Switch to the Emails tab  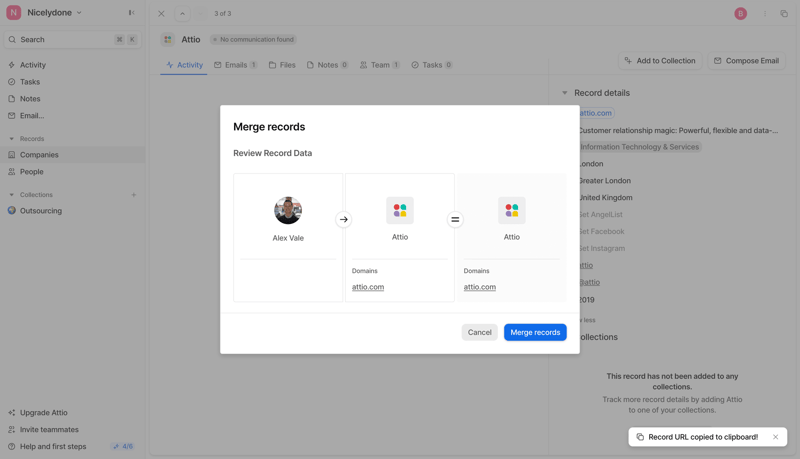click(236, 65)
